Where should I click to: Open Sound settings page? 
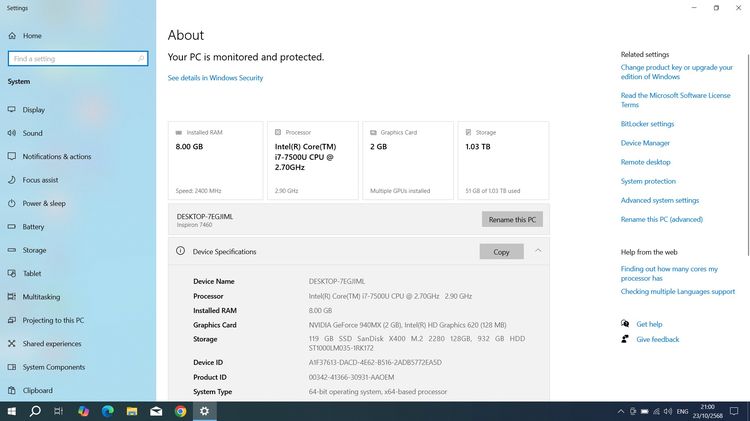click(33, 133)
